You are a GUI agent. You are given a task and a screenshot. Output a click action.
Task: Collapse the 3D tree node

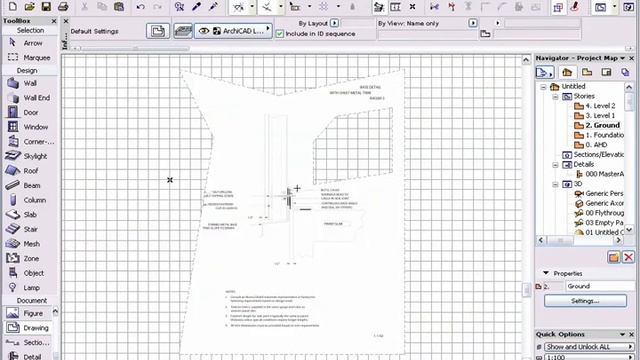pyautogui.click(x=555, y=184)
